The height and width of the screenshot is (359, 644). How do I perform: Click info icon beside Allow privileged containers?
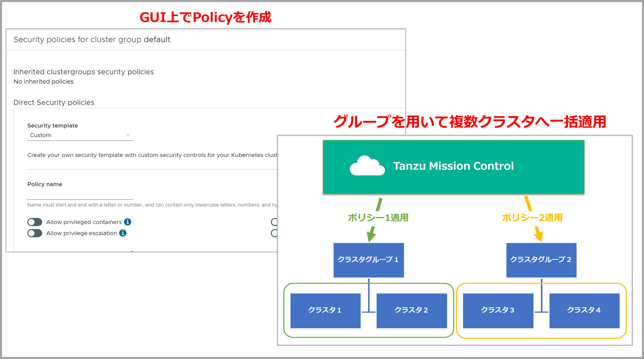pos(128,222)
